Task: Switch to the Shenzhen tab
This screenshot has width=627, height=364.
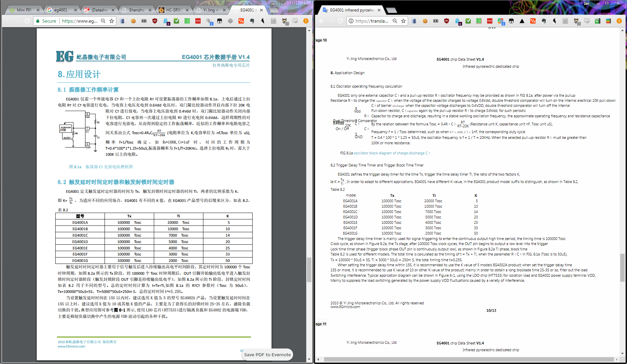Action: 137,10
